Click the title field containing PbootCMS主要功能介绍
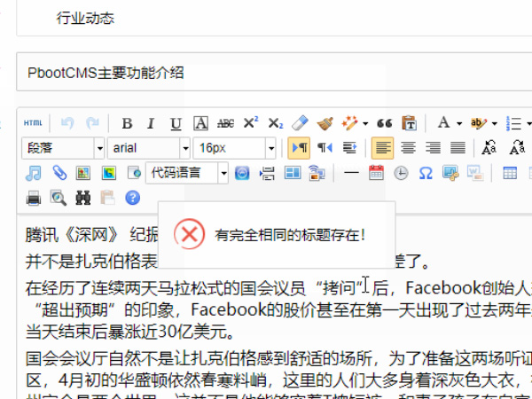This screenshot has height=399, width=532. (x=266, y=72)
